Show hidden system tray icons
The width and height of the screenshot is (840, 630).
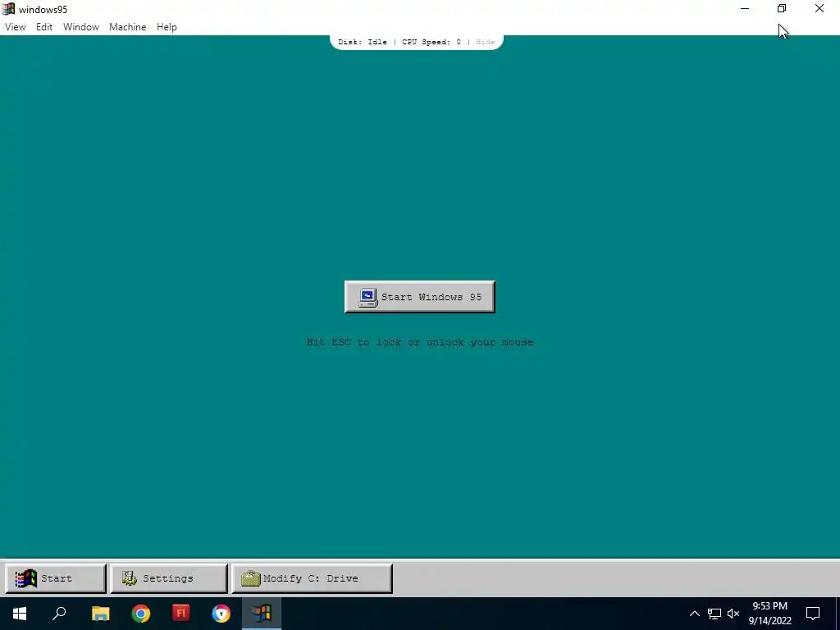pos(694,614)
